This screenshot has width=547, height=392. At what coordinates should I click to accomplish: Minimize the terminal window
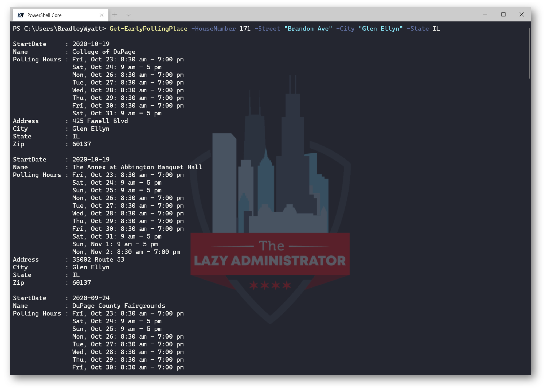(x=485, y=14)
